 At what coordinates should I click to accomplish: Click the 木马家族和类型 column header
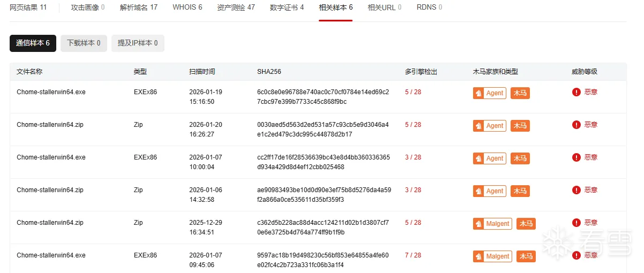click(x=496, y=72)
